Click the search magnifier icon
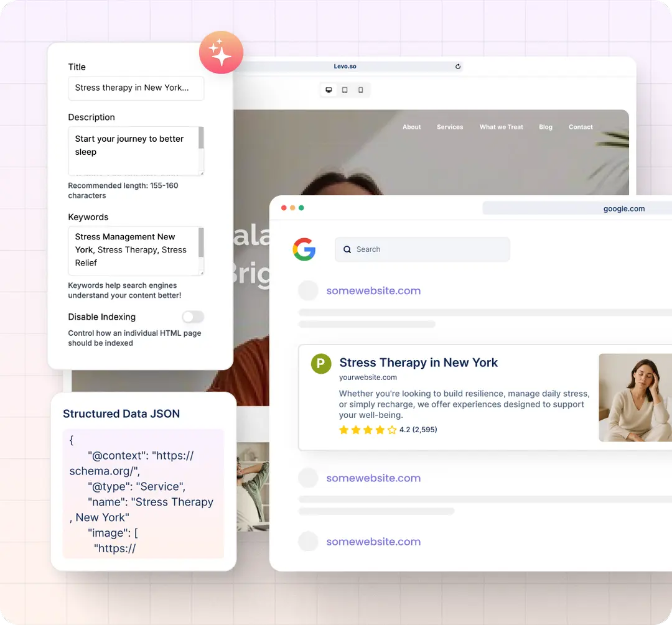 [347, 249]
